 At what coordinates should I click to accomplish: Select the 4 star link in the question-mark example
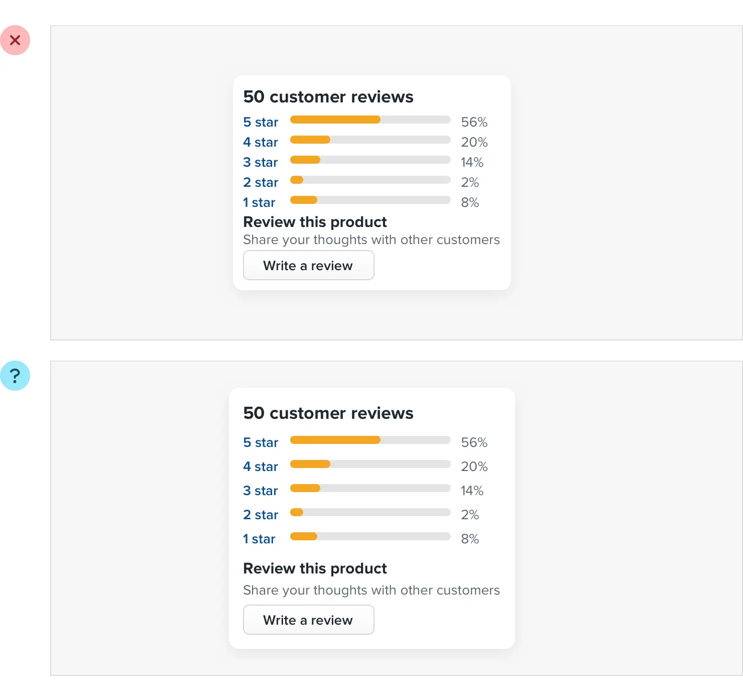(261, 466)
